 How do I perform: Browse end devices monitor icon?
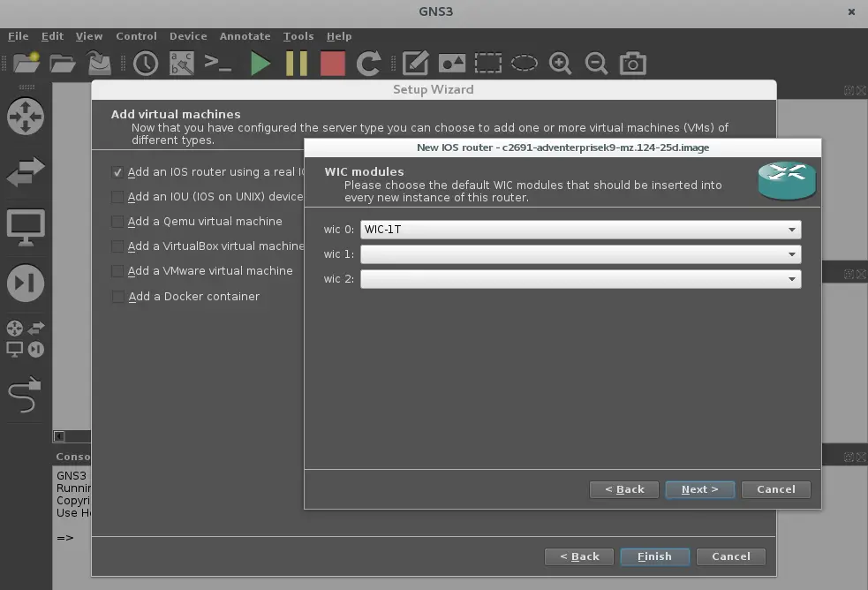pyautogui.click(x=26, y=228)
